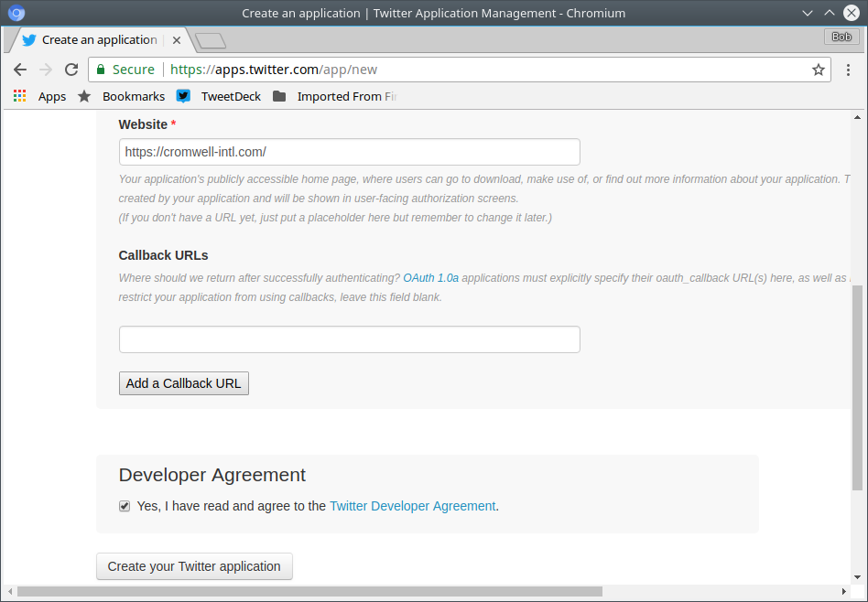
Task: Maximize the Chromium window
Action: click(830, 13)
